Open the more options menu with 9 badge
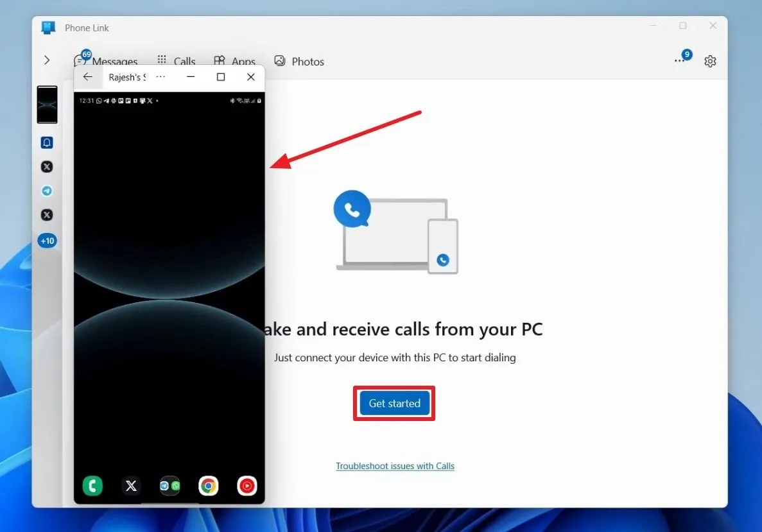 click(x=683, y=57)
